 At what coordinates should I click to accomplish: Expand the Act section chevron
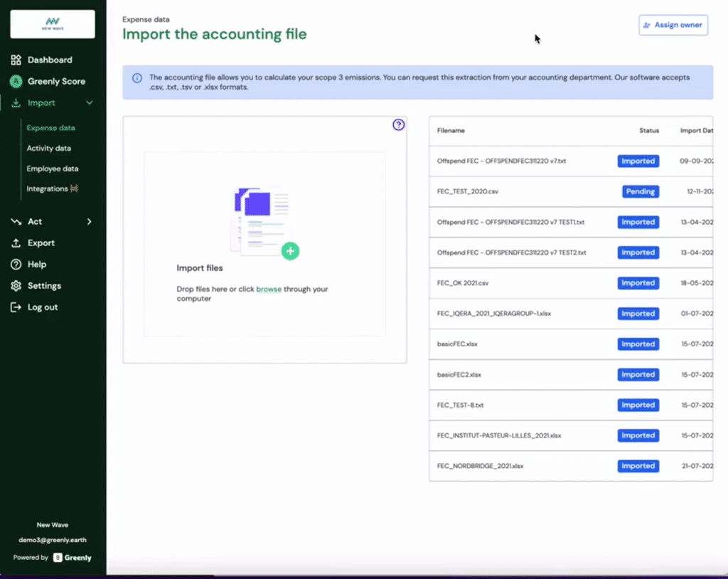(90, 221)
